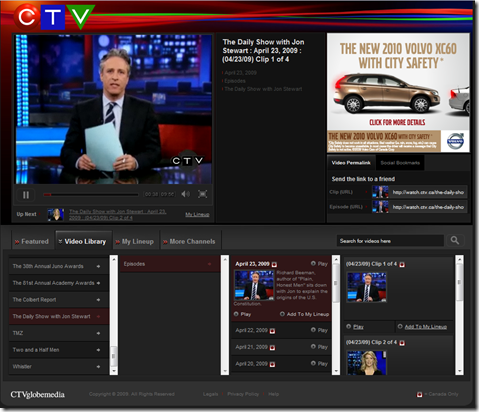Select the Video Library tab
Screen dimensions: 479x412
click(x=83, y=241)
